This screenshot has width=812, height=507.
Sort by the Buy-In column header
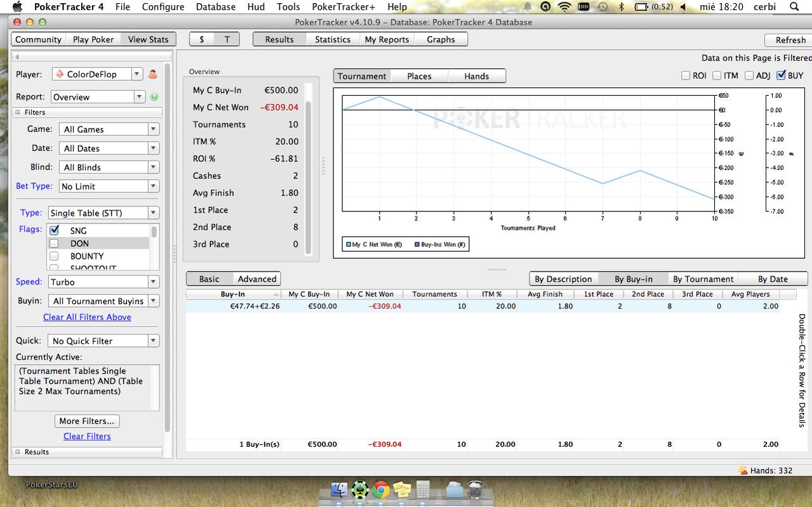coord(232,294)
